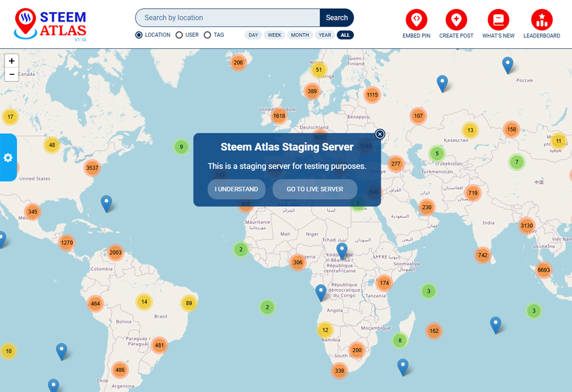The image size is (572, 392).
Task: Open the 3537 cluster over the US
Action: point(92,168)
